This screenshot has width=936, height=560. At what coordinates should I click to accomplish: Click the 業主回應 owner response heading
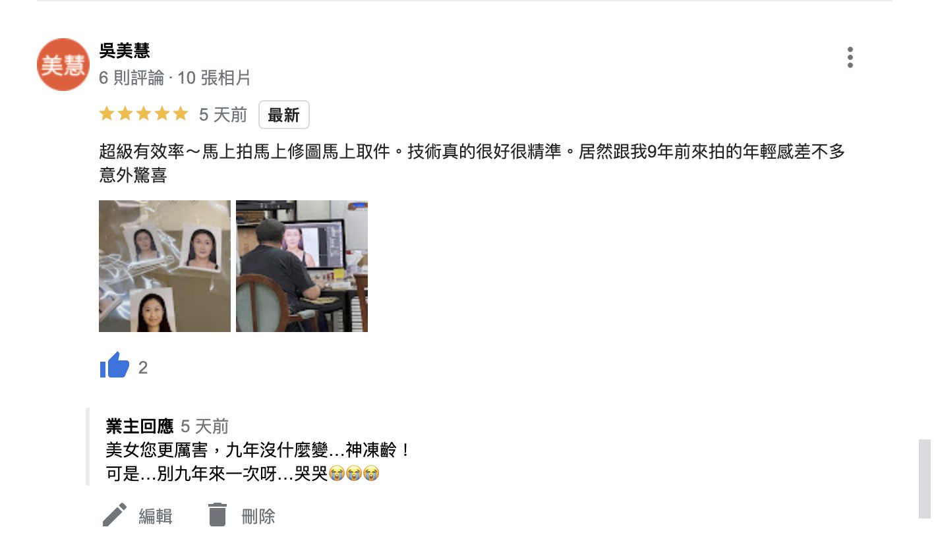coord(140,426)
